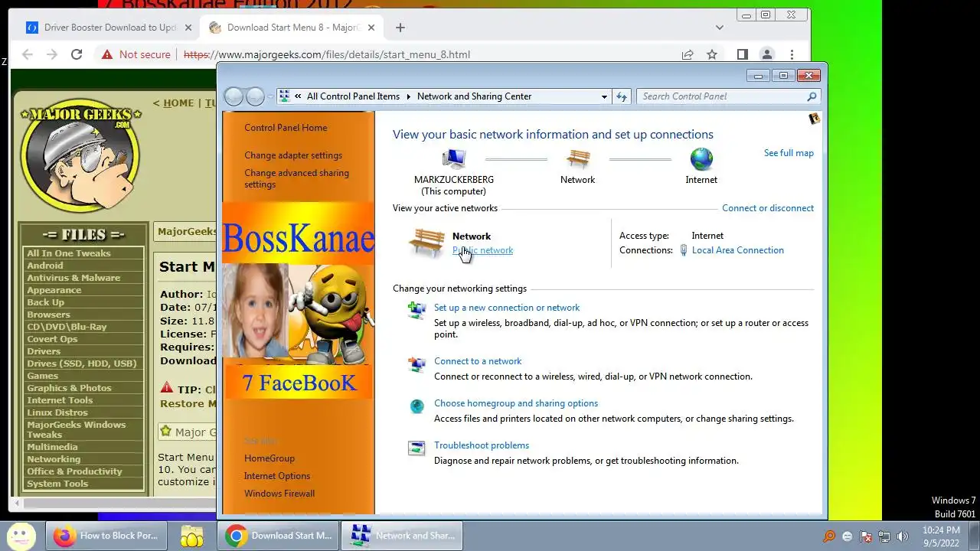
Task: Click Chrome back arrow
Action: (28, 54)
